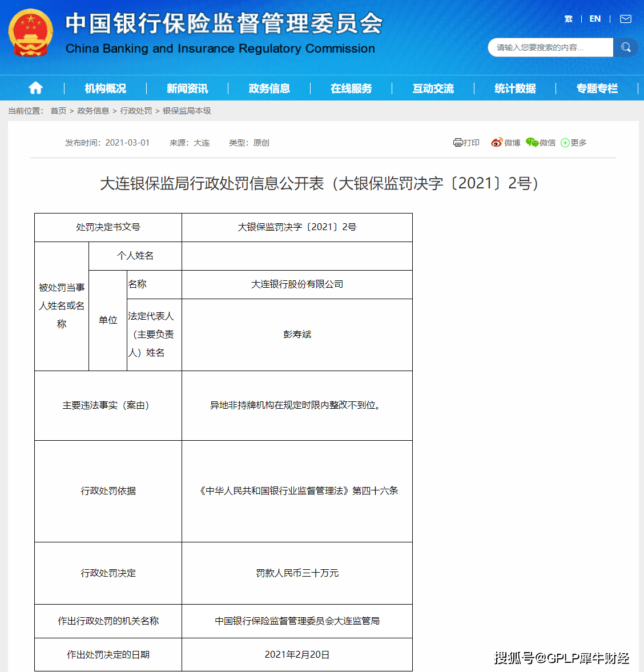Click cell 法定代表人（主要负责人）姓名
Viewport: 644px width, 672px height.
pos(154,334)
